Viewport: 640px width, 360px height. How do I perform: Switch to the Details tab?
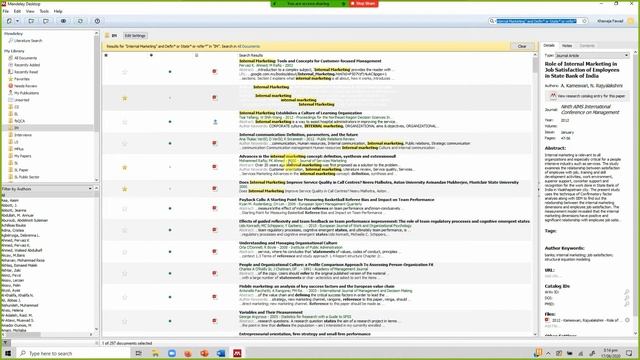point(549,45)
